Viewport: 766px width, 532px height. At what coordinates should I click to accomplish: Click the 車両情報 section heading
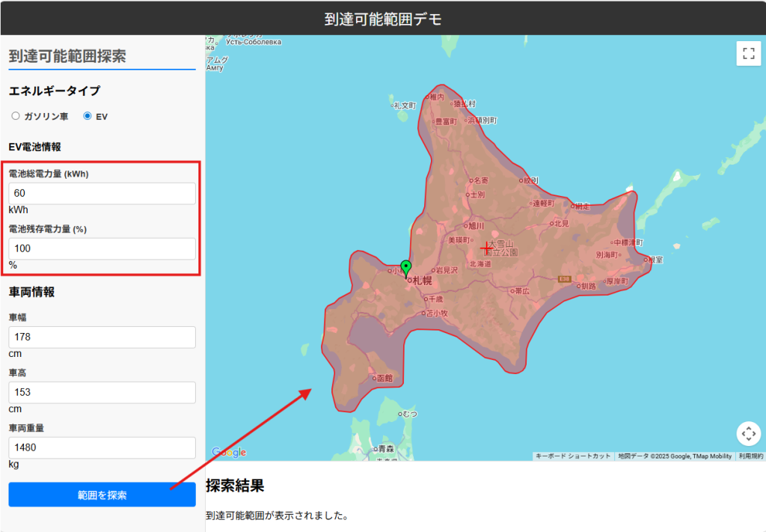point(31,292)
